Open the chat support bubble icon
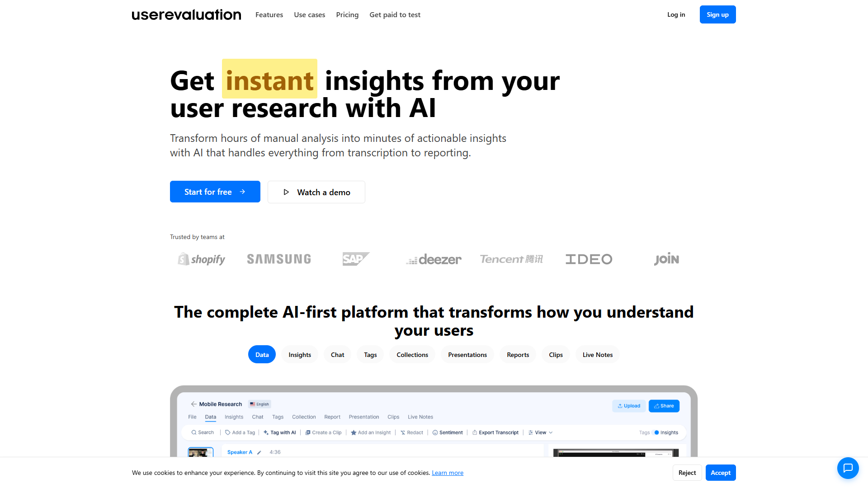This screenshot has width=868, height=488. pos(848,468)
